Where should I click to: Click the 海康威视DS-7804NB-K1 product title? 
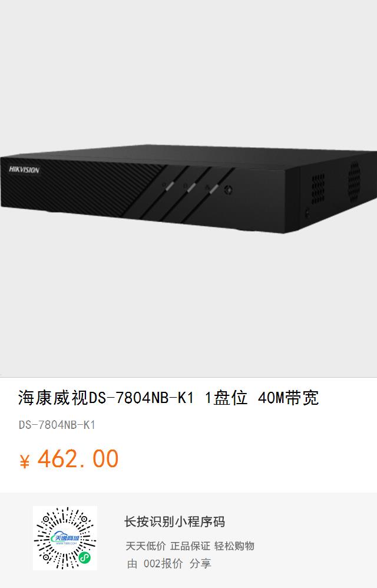[168, 398]
